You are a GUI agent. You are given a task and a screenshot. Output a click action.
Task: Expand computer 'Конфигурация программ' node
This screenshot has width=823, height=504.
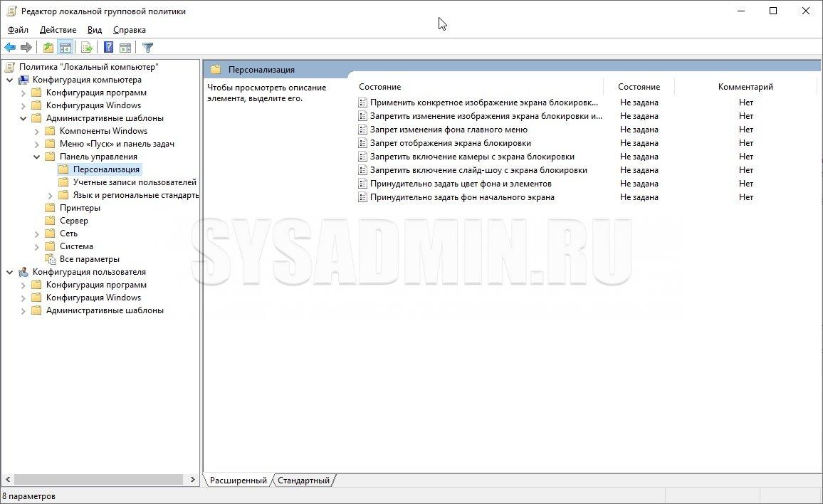tap(23, 93)
